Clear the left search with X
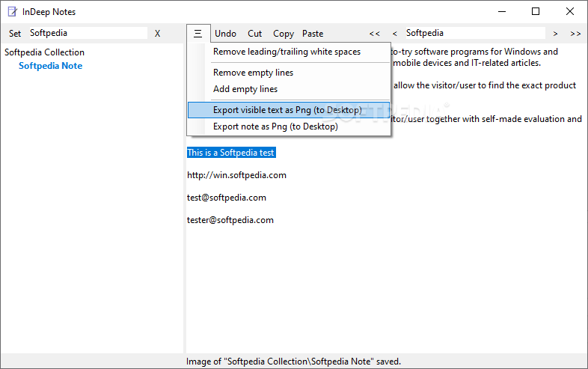This screenshot has height=369, width=588. click(158, 34)
